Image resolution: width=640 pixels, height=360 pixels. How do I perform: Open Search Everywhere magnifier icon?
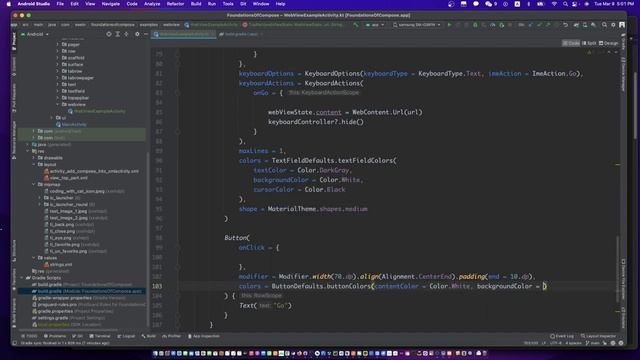tap(604, 25)
